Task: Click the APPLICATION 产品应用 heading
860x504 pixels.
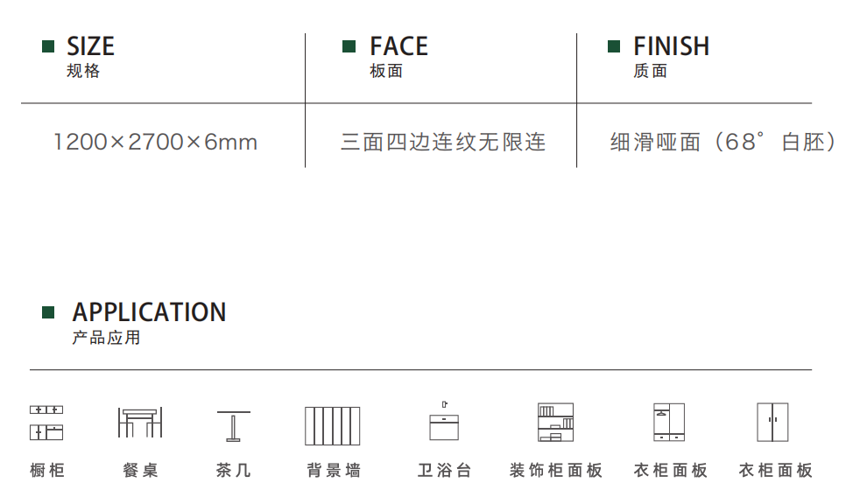Action: (x=148, y=322)
